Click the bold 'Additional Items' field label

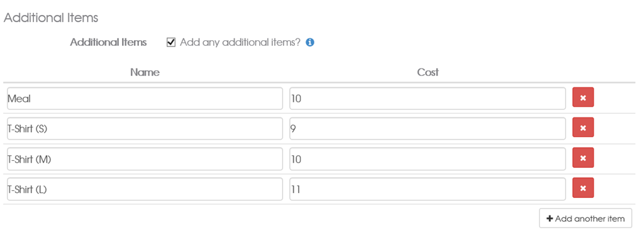[x=108, y=42]
